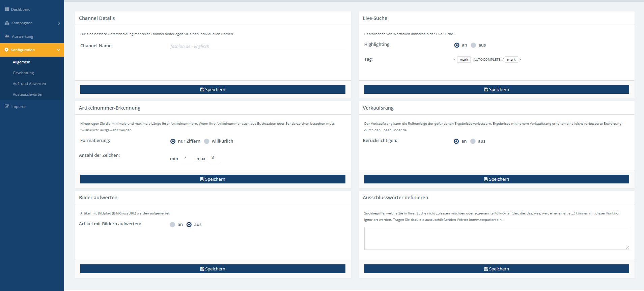Click the Dashboard grid icon in sidebar

point(7,9)
